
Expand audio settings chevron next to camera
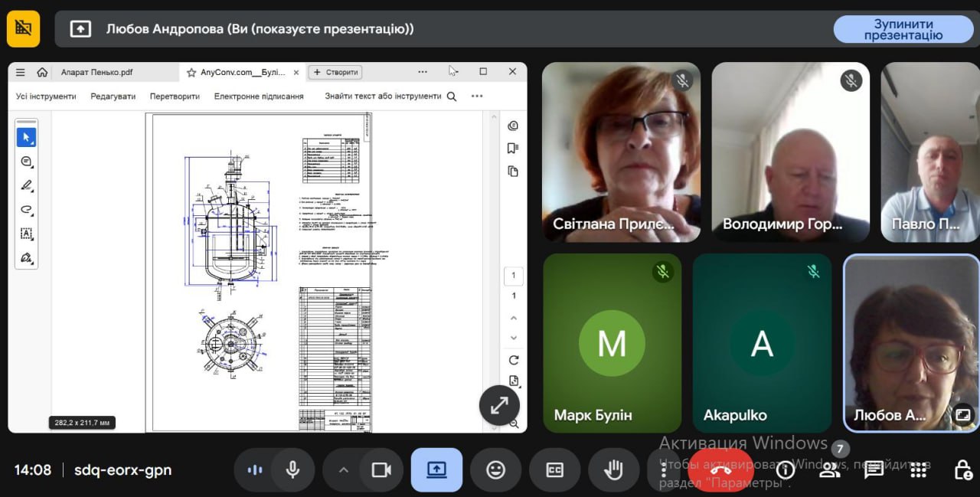(344, 470)
